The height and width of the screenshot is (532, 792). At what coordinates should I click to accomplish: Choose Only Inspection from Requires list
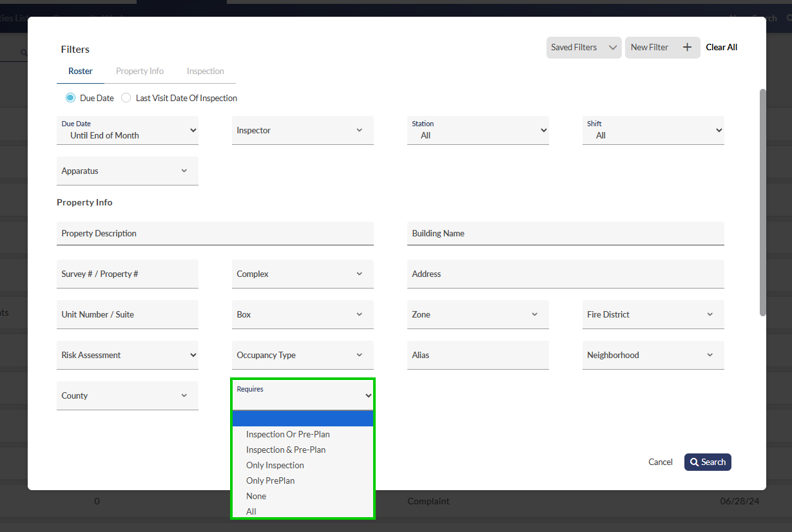click(275, 465)
